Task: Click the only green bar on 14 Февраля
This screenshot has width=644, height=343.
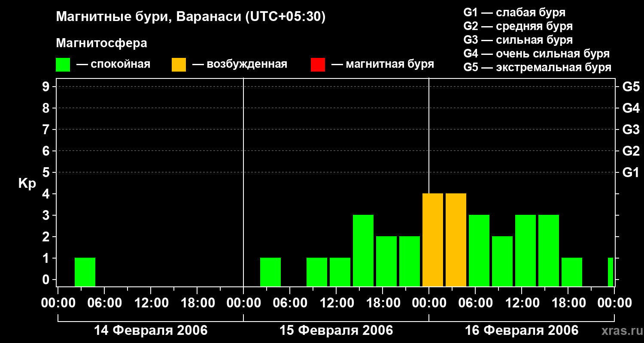Action: tap(85, 272)
